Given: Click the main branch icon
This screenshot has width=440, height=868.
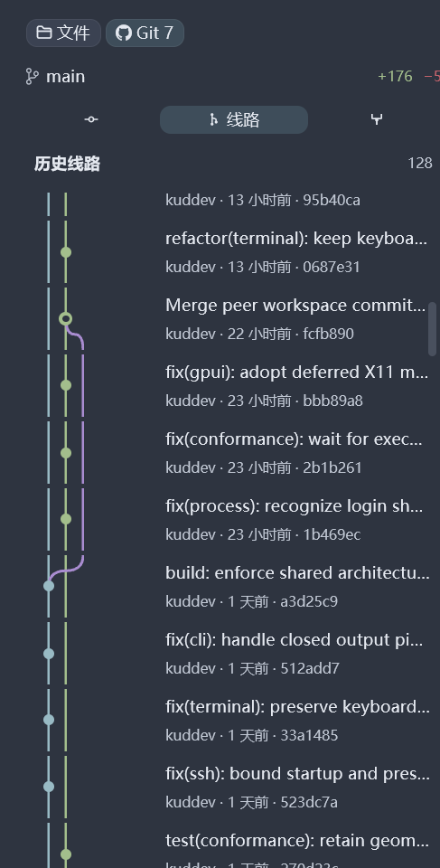Looking at the screenshot, I should tap(33, 76).
